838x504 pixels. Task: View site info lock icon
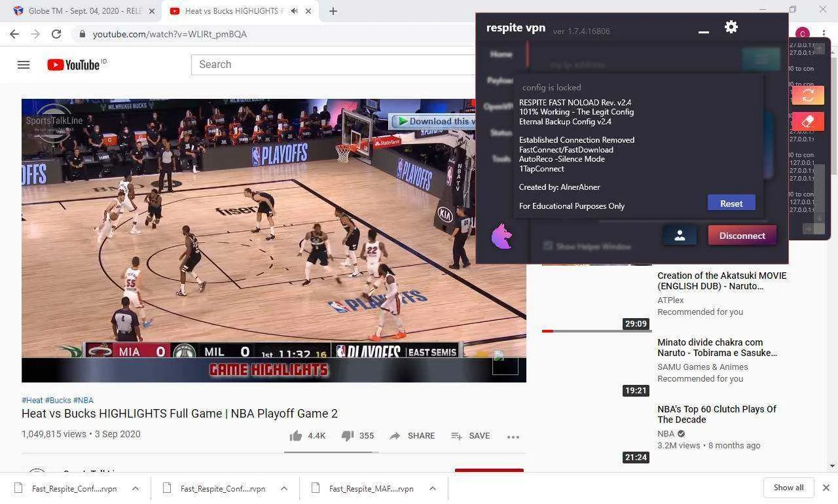pyautogui.click(x=82, y=34)
